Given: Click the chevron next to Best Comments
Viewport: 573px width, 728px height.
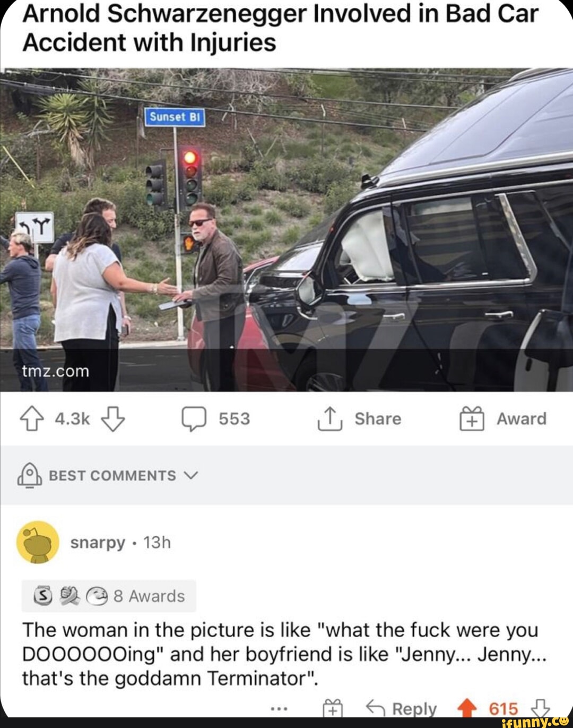Looking at the screenshot, I should tap(191, 475).
